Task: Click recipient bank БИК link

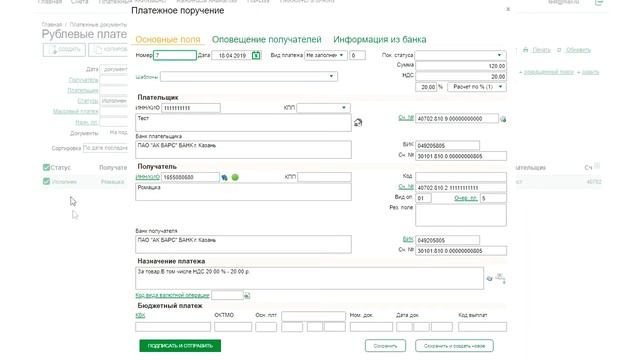Action: [x=408, y=239]
